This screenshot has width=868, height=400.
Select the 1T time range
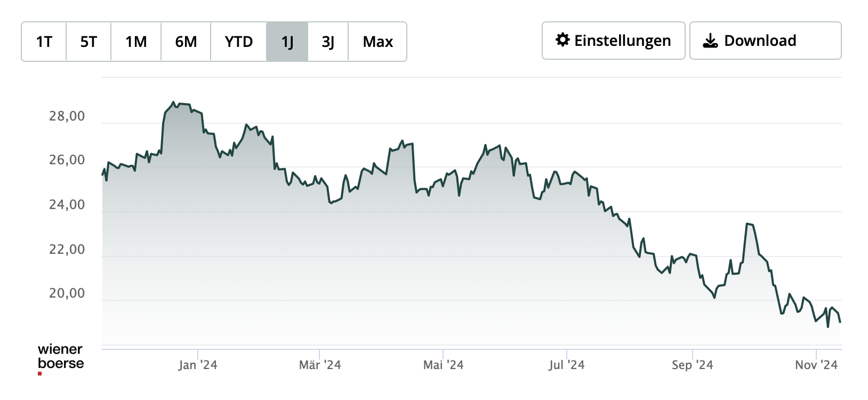44,42
